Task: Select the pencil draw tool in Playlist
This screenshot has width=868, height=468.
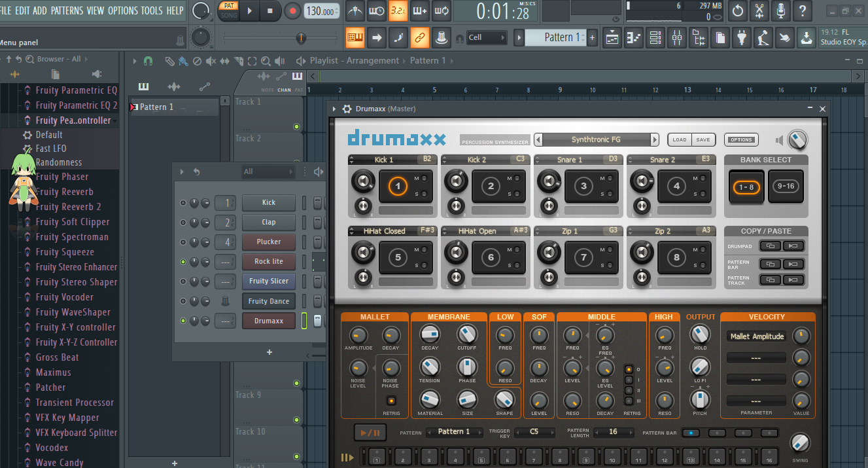Action: 169,61
